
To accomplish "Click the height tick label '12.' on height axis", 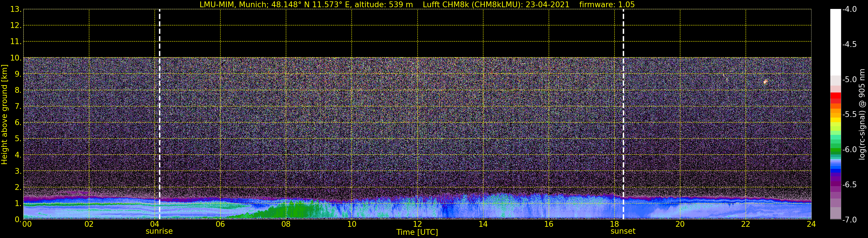I will click(x=16, y=26).
